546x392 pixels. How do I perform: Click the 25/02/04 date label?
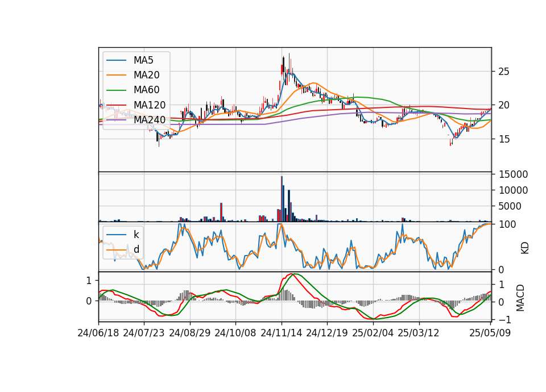(x=373, y=333)
